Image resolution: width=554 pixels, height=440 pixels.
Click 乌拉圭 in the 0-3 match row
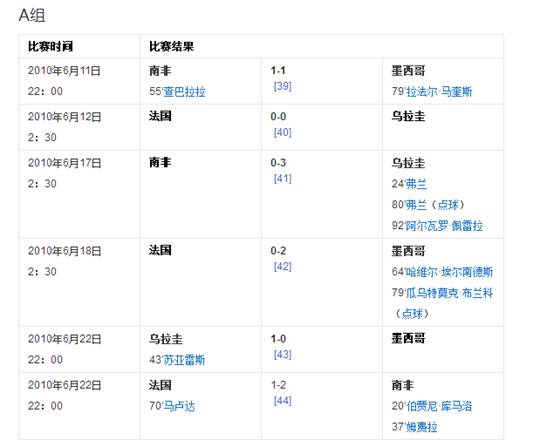click(408, 163)
